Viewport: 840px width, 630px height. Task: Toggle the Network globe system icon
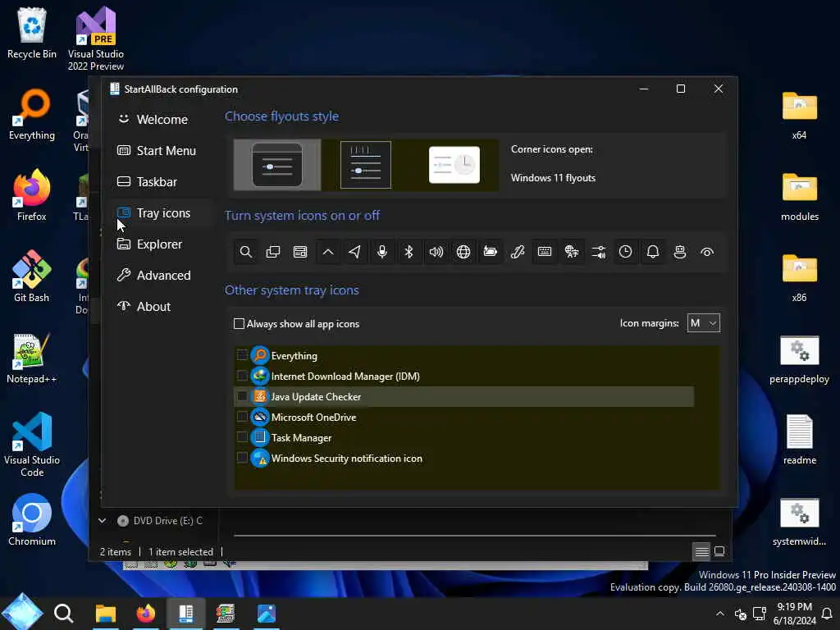click(x=463, y=252)
